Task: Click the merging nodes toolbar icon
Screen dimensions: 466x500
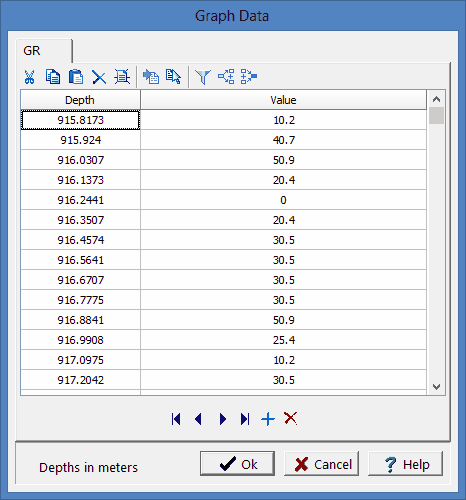Action: point(249,77)
